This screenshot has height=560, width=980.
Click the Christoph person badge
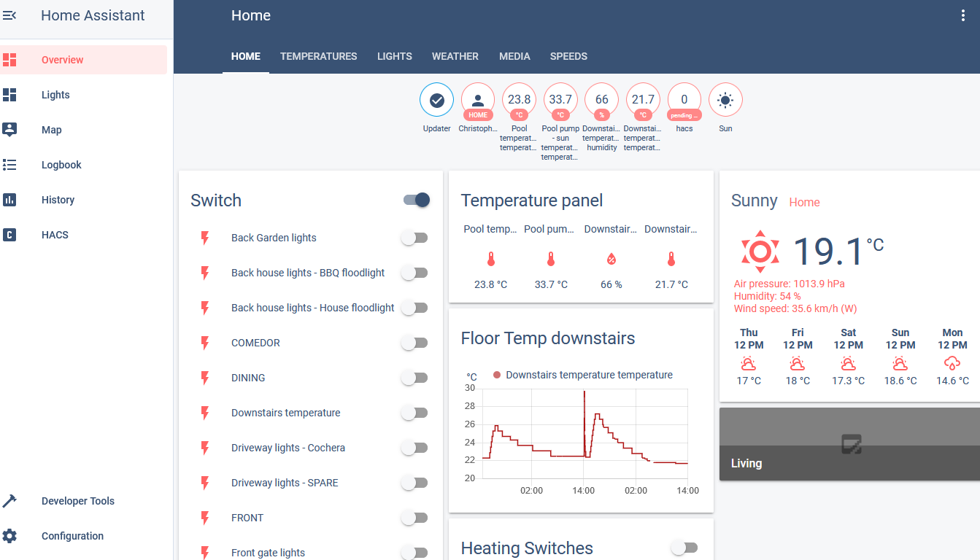pyautogui.click(x=478, y=100)
